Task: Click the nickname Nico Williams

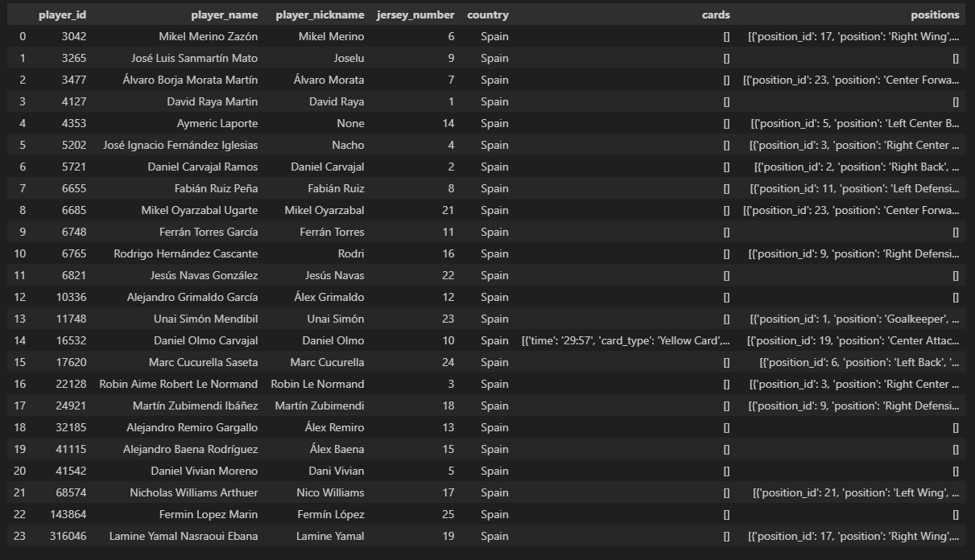Action: pyautogui.click(x=330, y=492)
